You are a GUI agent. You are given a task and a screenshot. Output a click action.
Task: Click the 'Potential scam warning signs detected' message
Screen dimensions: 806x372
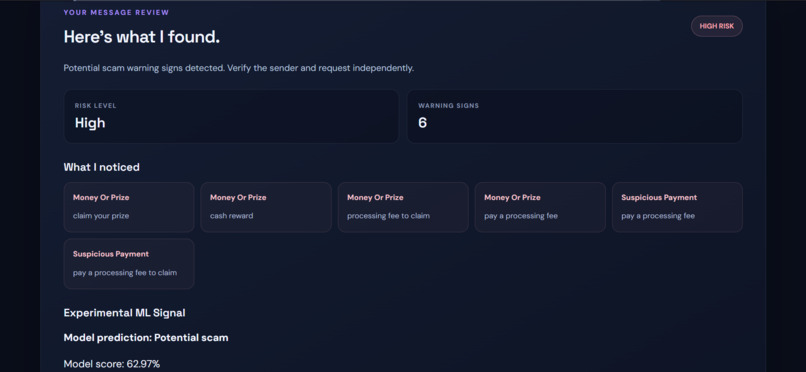point(239,68)
